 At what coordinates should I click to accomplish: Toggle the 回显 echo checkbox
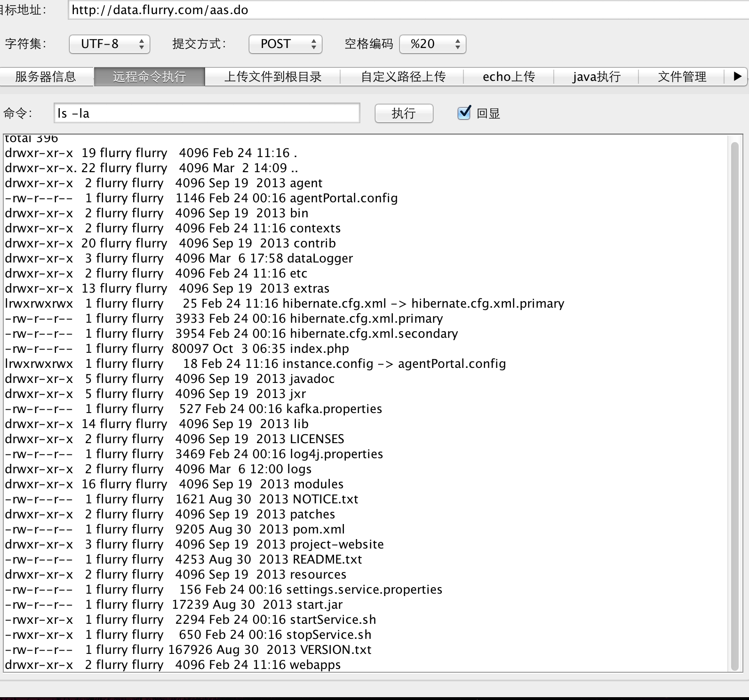point(464,112)
